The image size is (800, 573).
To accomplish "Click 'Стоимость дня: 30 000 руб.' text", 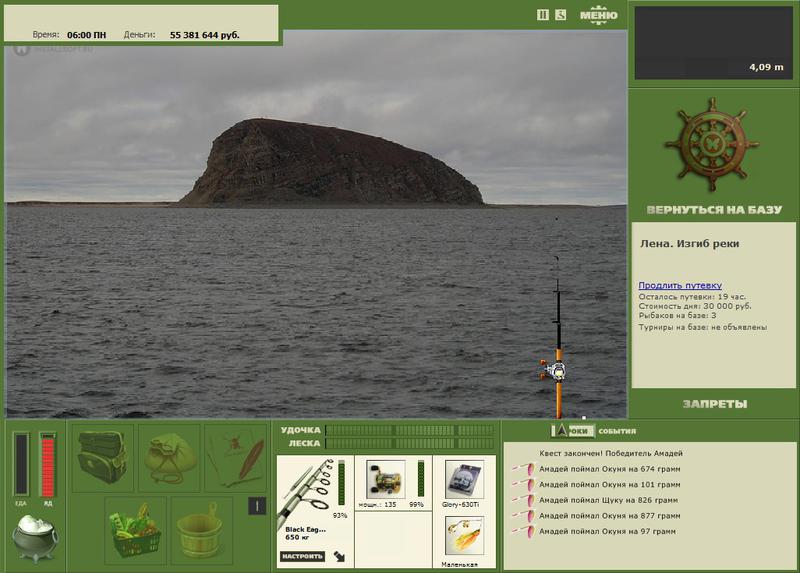I will coord(695,306).
